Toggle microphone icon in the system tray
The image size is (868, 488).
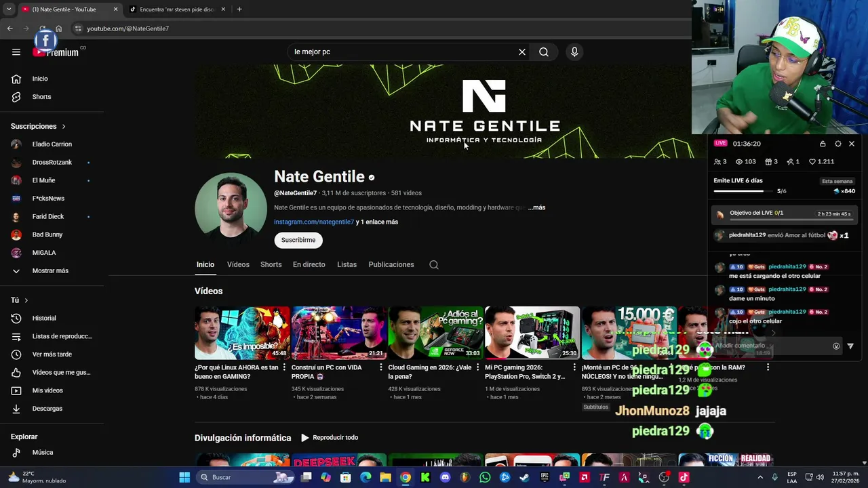point(774,477)
